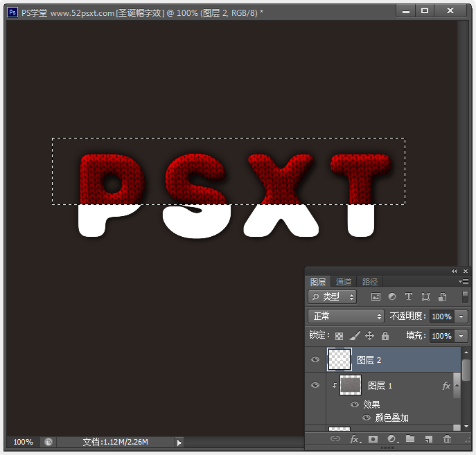Switch to the 通道 tab
This screenshot has width=476, height=455.
(344, 282)
